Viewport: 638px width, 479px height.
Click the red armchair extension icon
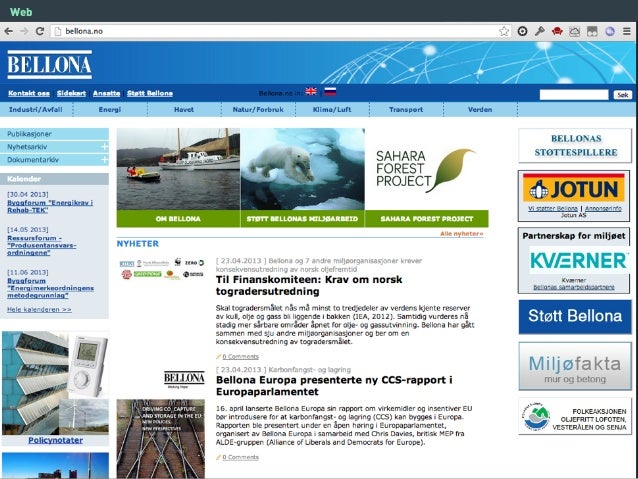click(557, 31)
